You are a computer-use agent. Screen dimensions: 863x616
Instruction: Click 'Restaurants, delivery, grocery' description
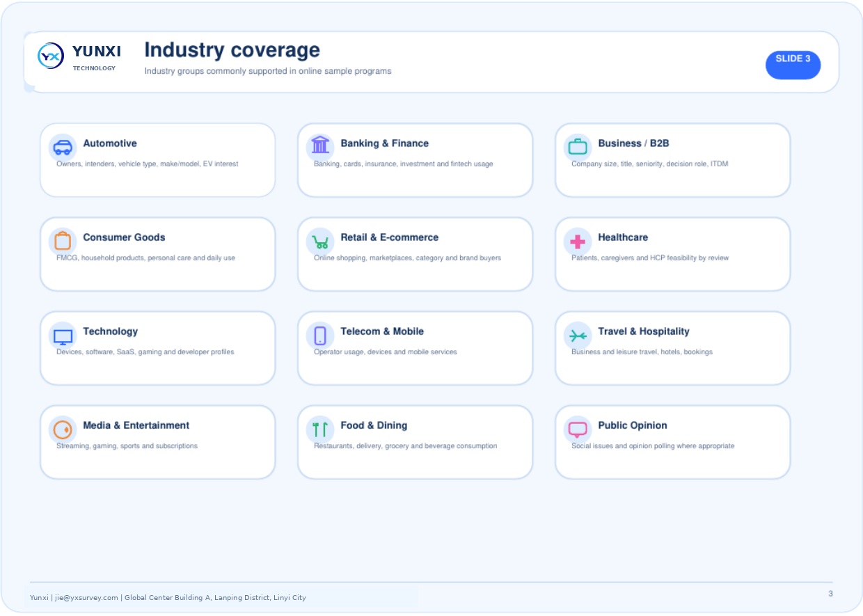[405, 446]
